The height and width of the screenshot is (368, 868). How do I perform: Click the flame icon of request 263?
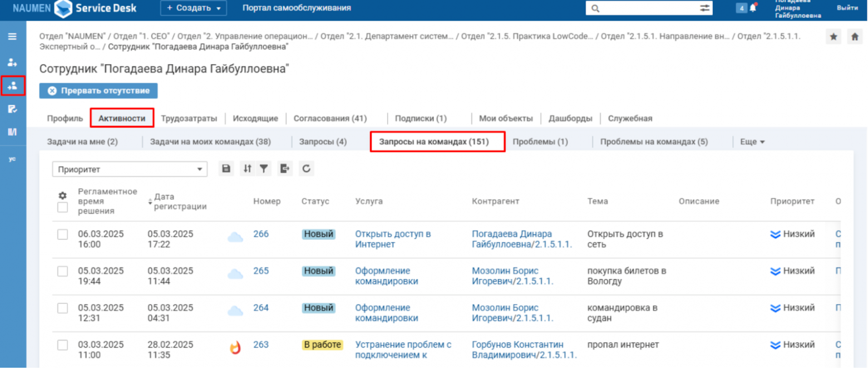point(235,349)
